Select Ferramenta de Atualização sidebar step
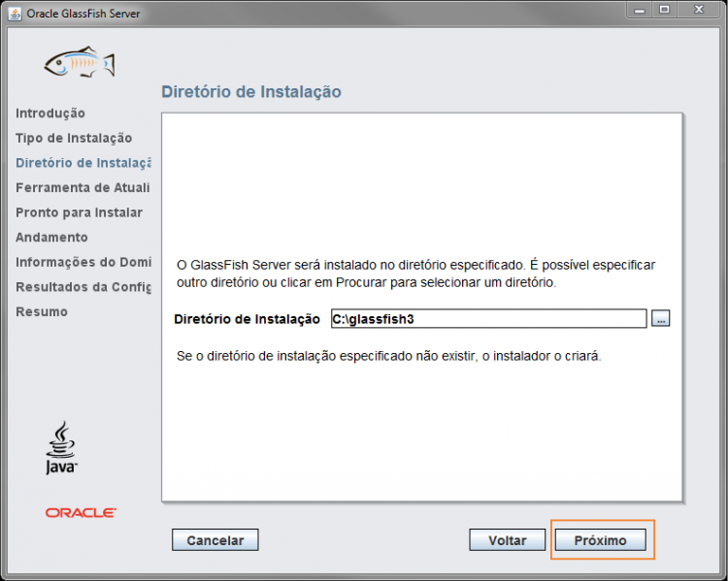Image resolution: width=728 pixels, height=581 pixels. tap(83, 187)
